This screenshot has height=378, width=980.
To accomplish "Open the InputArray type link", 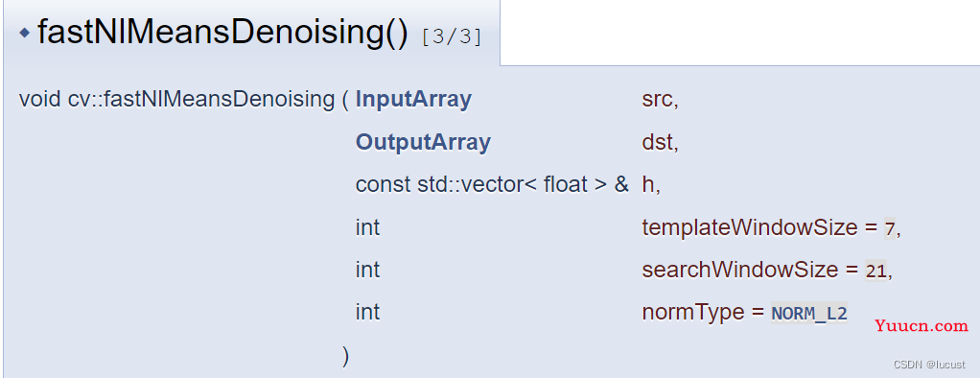I will pos(413,100).
